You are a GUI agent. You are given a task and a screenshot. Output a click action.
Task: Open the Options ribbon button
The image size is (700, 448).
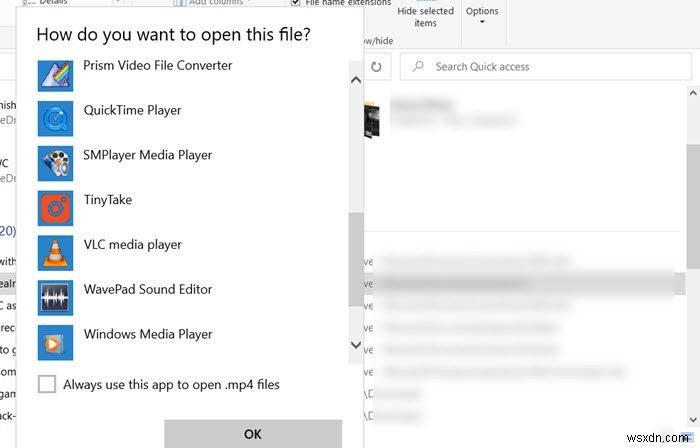[482, 14]
